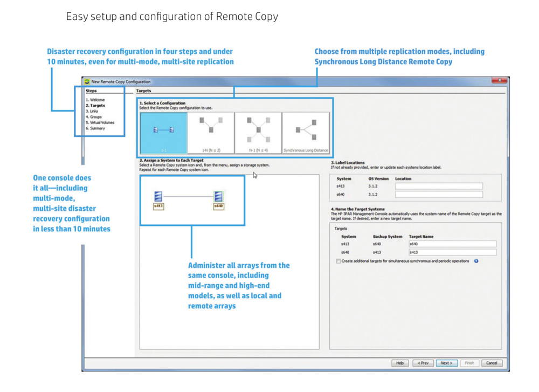
Task: Select Synchronous Long Distance configuration
Action: coord(306,133)
